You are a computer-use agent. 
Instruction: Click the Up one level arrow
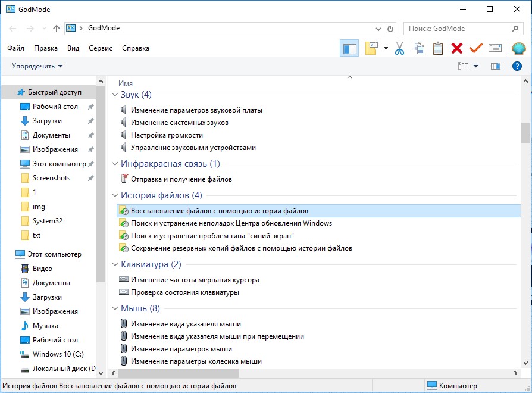[57, 29]
